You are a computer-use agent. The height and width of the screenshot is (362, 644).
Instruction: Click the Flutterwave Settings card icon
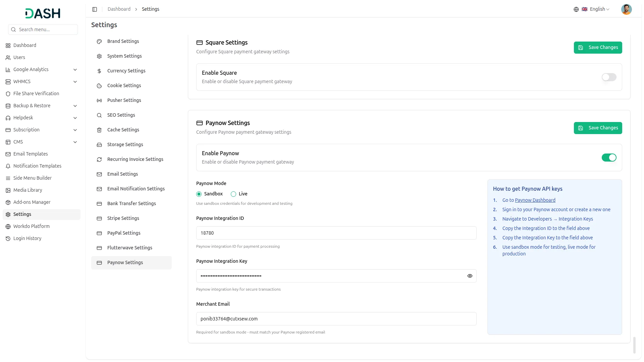pyautogui.click(x=99, y=248)
